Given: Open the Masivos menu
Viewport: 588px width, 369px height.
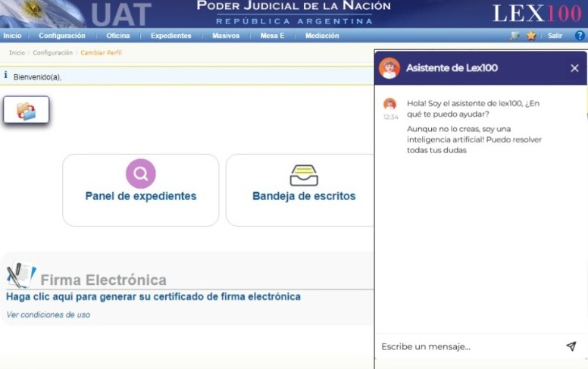Looking at the screenshot, I should coord(226,36).
